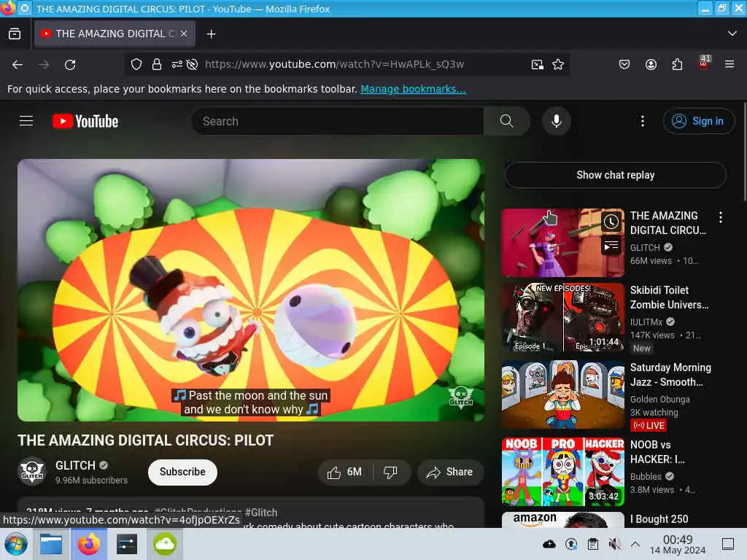747x560 pixels.
Task: Switch to Firefox in taskbar
Action: 88,544
